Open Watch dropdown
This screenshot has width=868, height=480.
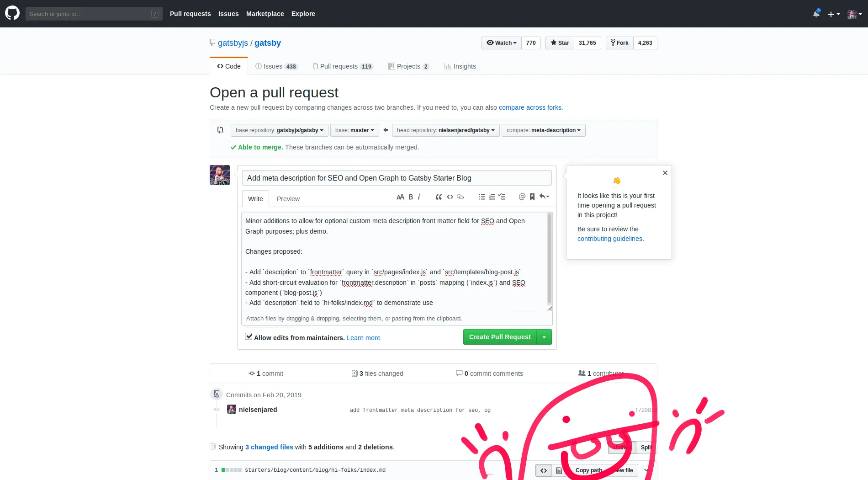point(502,43)
